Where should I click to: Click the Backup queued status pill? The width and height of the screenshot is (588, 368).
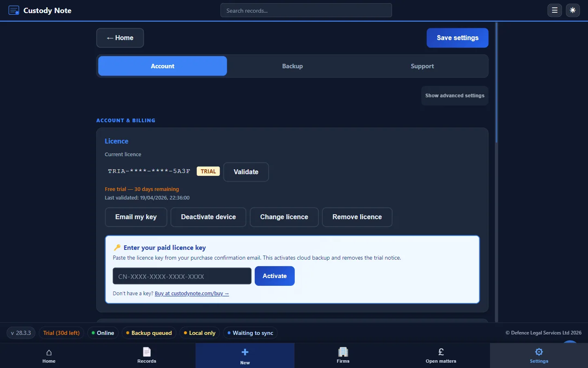pos(149,333)
